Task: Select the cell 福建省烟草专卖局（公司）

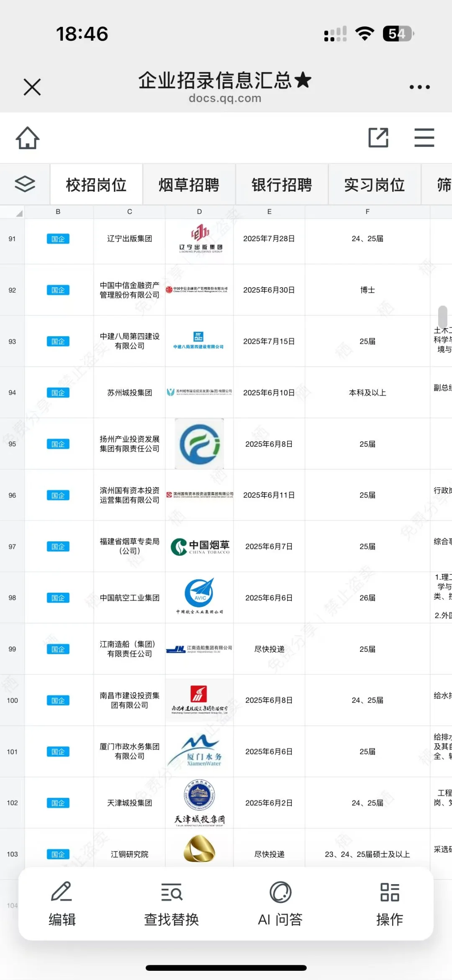Action: click(130, 546)
